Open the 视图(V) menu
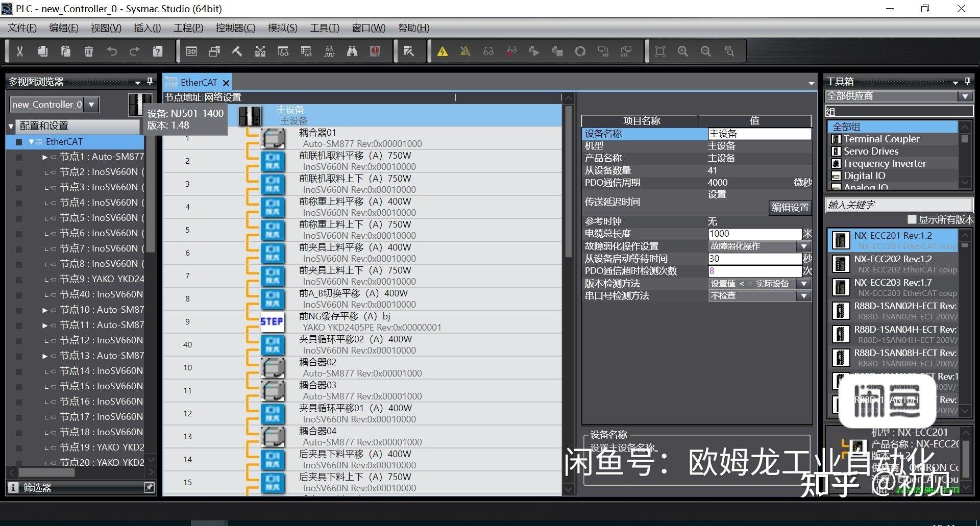980x526 pixels. [106, 28]
